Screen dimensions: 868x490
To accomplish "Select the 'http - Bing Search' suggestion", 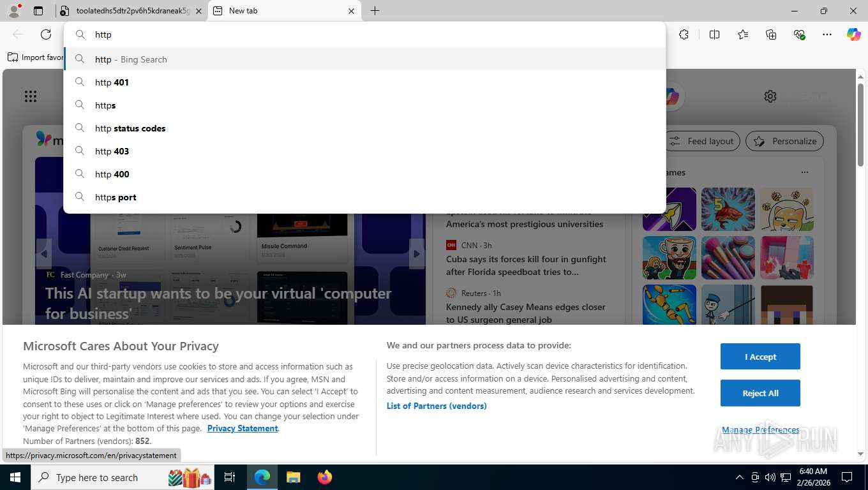I will pos(364,59).
